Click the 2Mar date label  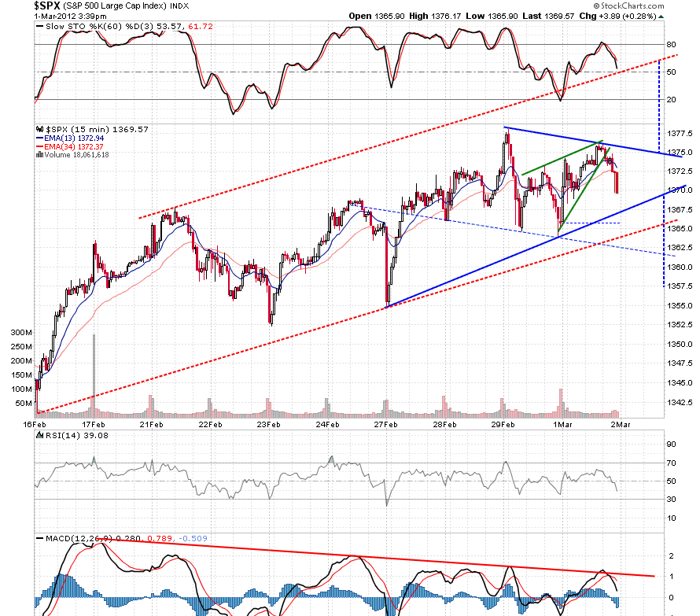tap(621, 424)
